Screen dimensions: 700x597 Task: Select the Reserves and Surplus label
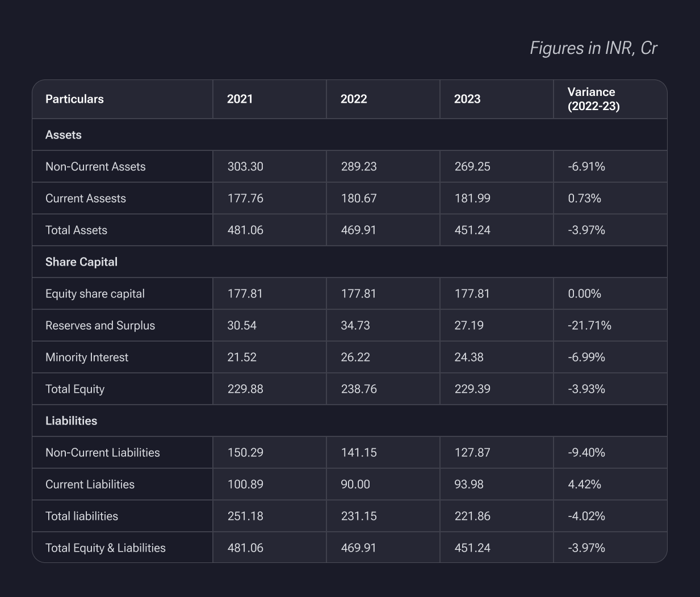[x=100, y=326]
